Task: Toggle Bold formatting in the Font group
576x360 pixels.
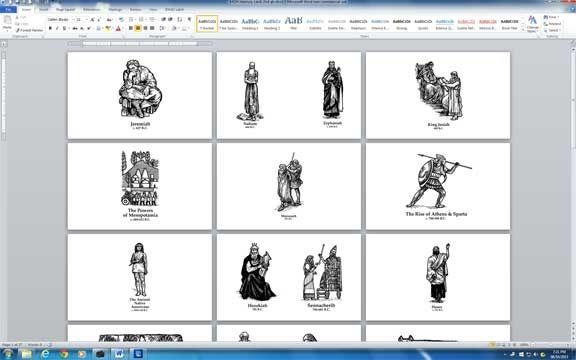Action: tap(50, 28)
